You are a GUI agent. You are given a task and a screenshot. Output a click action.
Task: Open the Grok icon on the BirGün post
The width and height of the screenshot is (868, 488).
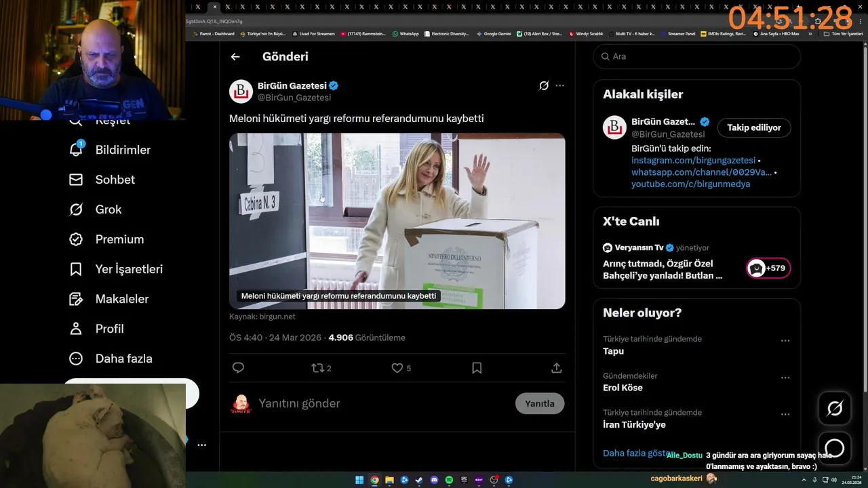click(544, 85)
